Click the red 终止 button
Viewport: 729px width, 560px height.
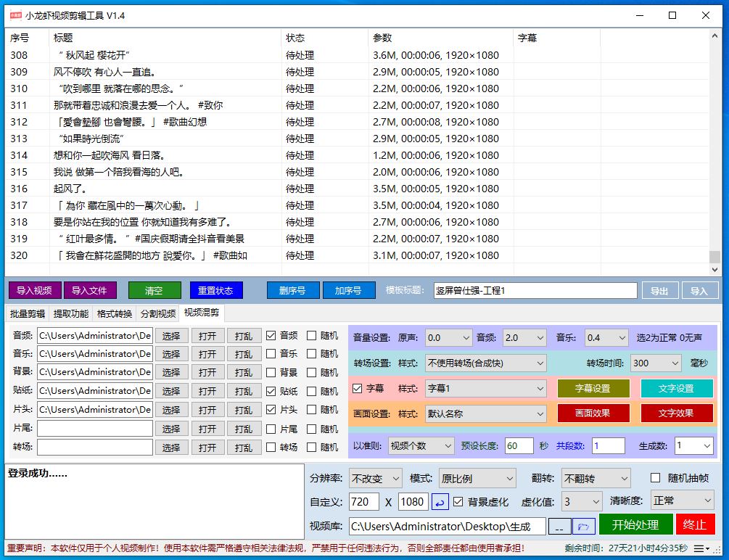[x=695, y=524]
